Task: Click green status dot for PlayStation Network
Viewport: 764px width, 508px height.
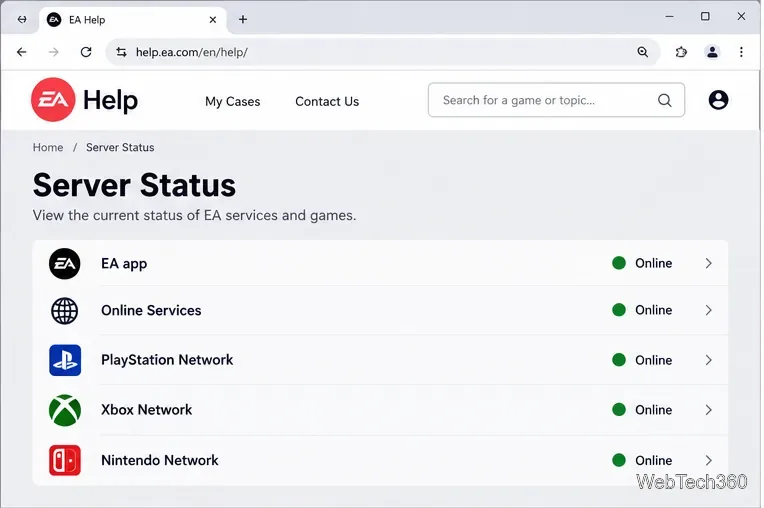Action: [619, 360]
